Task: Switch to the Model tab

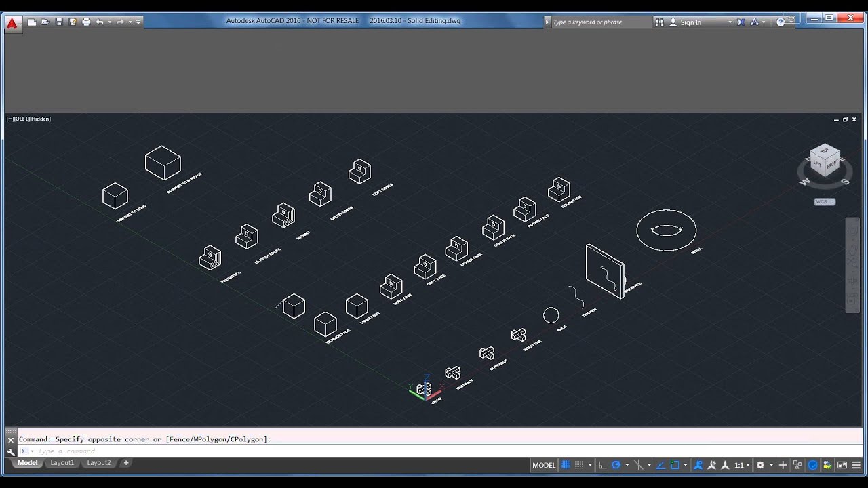Action: click(28, 463)
